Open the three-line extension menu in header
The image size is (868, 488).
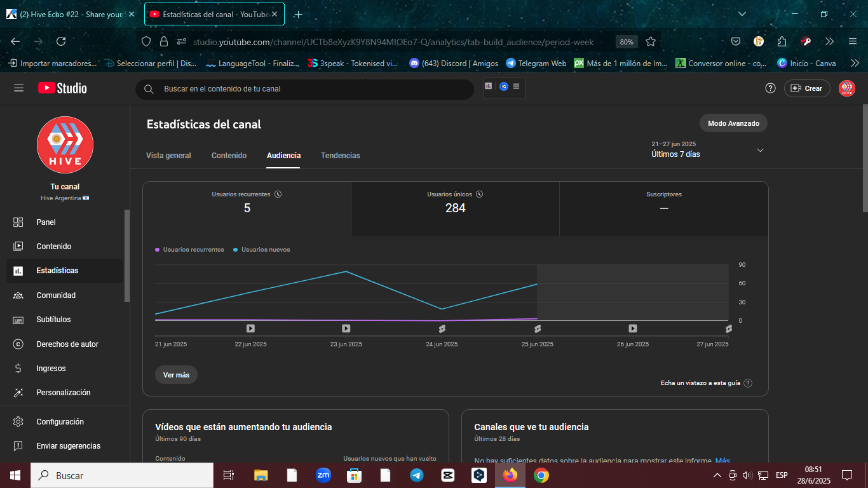click(516, 86)
